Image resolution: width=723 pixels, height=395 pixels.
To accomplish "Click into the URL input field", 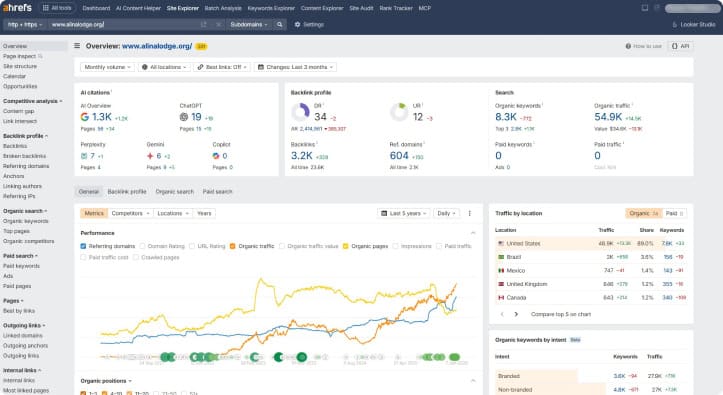I will click(124, 24).
